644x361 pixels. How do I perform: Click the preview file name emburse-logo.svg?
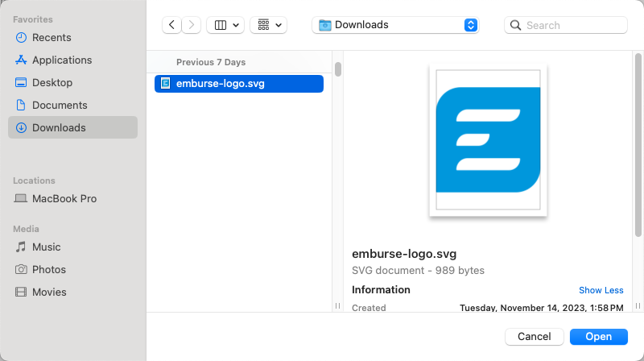pyautogui.click(x=404, y=254)
